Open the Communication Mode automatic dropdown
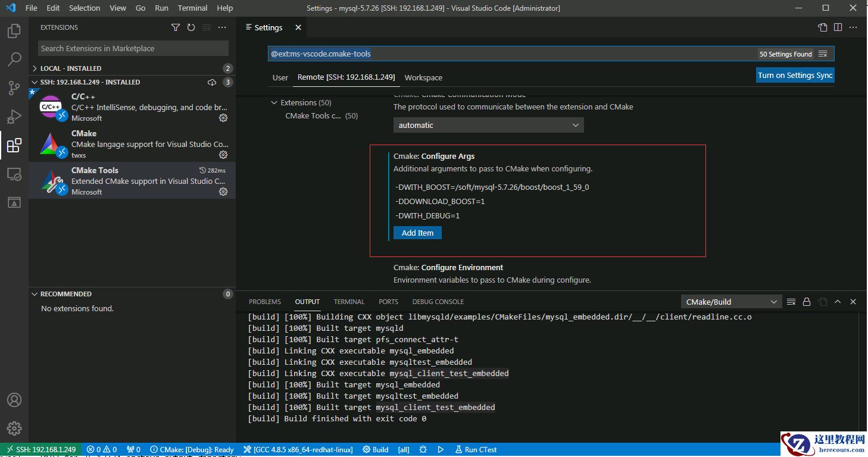 [x=488, y=125]
